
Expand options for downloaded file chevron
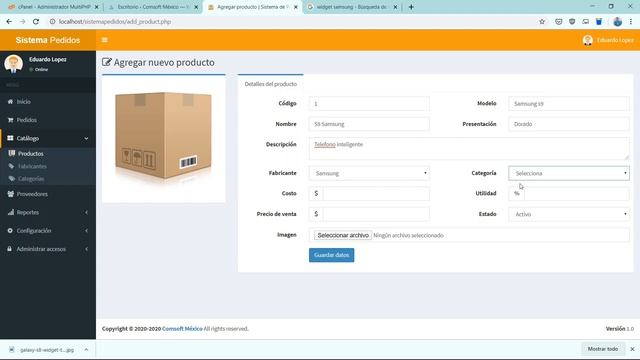[86, 350]
